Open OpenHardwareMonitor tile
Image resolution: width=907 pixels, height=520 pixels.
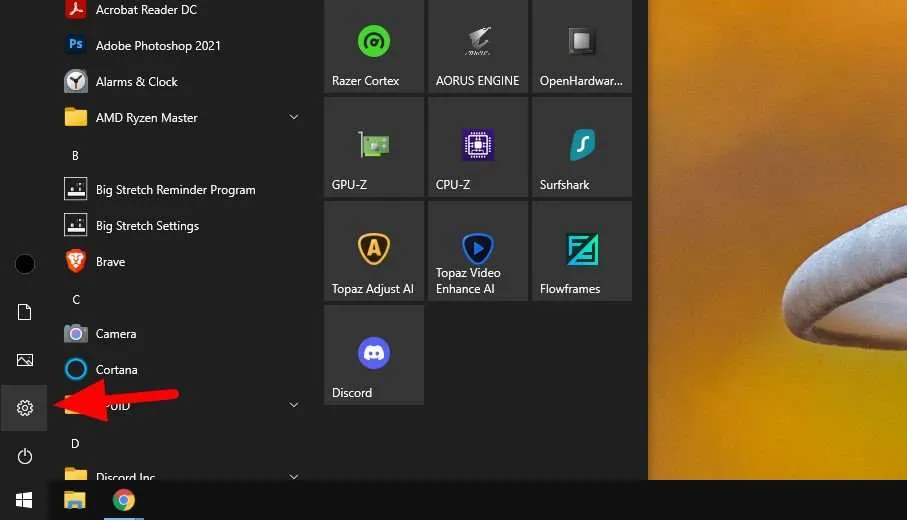coord(582,46)
